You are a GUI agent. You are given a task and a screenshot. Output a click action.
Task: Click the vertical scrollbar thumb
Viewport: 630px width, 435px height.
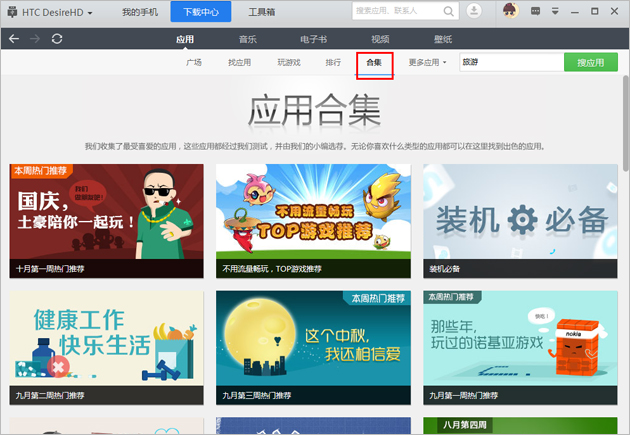tap(626, 123)
